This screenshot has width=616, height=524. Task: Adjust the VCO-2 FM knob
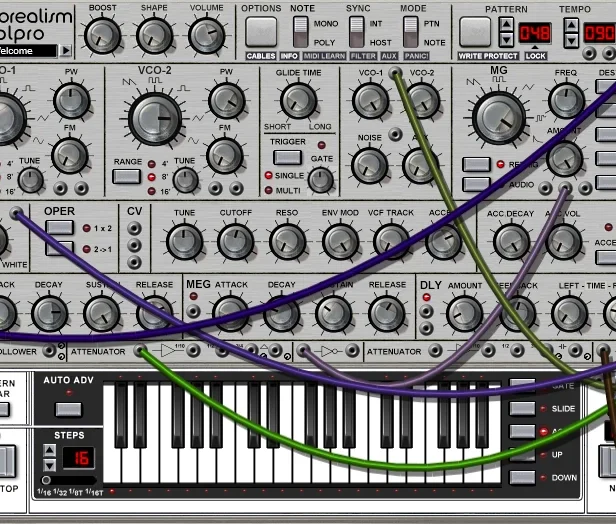(x=225, y=156)
